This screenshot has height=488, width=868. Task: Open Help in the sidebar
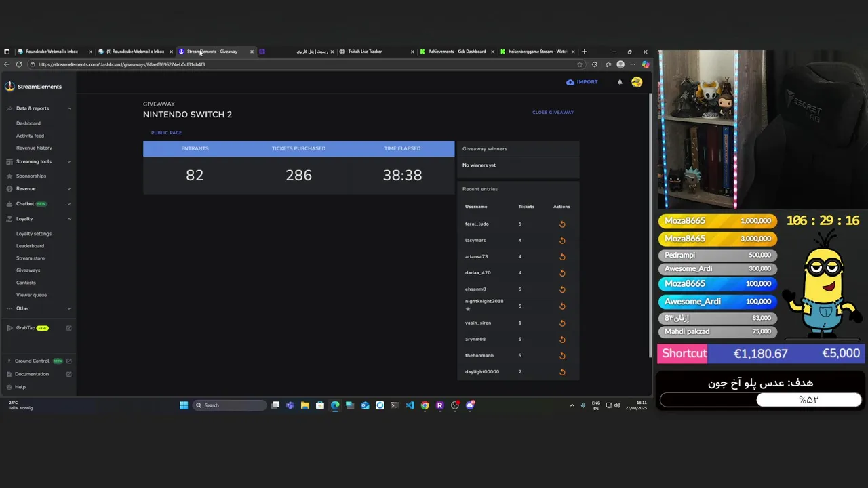click(x=20, y=387)
